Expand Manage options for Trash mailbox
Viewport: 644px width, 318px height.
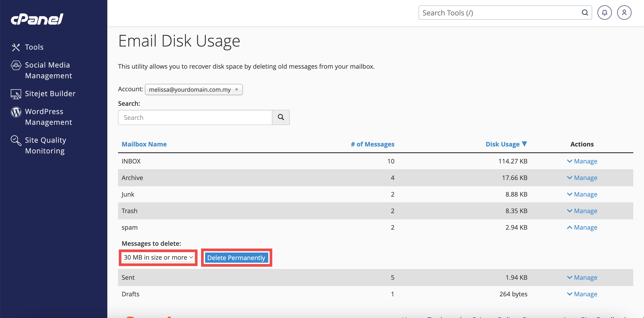[x=582, y=211]
